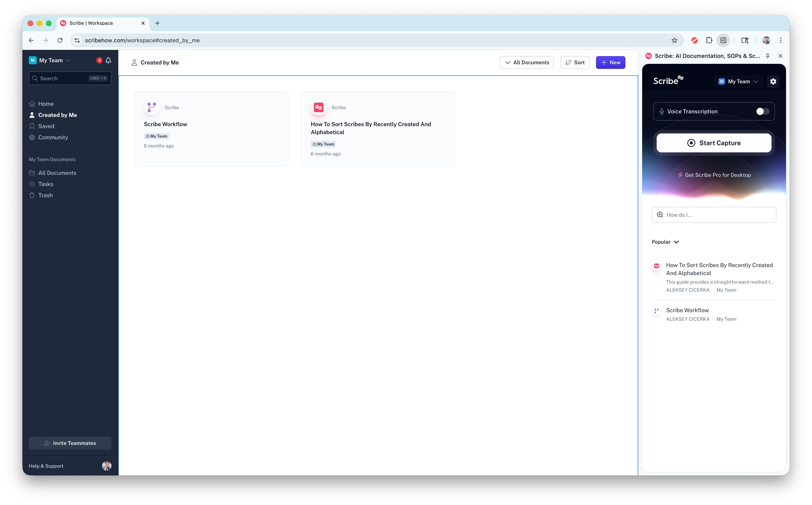The width and height of the screenshot is (812, 505).
Task: Select Tasks in My Team Documents
Action: pos(46,184)
